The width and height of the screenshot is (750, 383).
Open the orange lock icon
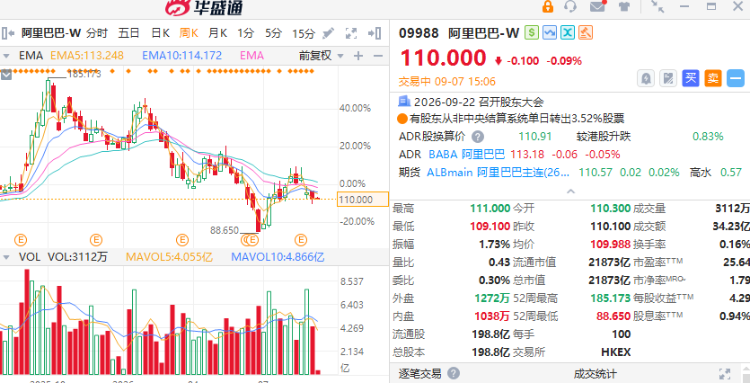coord(547,7)
